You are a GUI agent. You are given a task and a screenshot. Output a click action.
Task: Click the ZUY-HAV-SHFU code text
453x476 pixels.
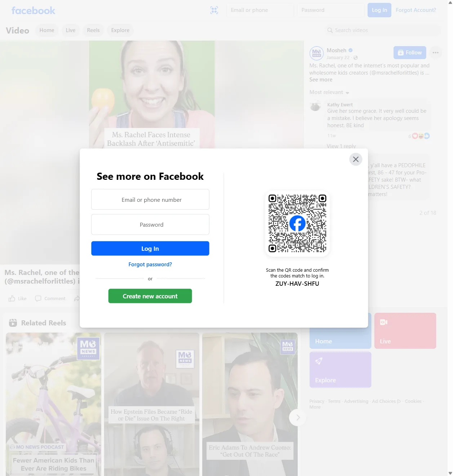click(x=297, y=284)
